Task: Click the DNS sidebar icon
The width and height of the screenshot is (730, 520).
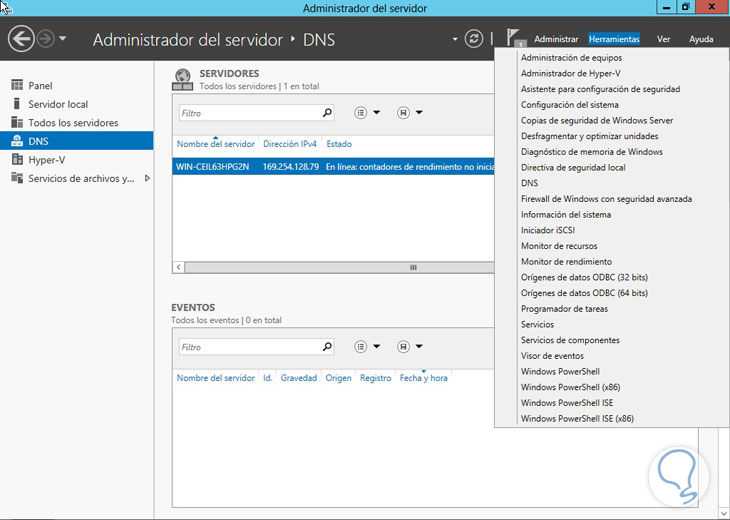Action: pyautogui.click(x=17, y=141)
